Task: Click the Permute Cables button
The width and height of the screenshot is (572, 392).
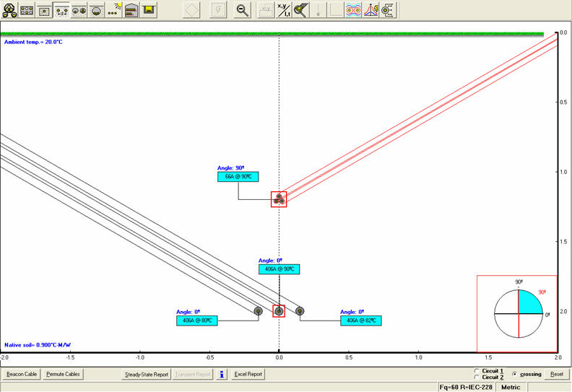Action: point(64,375)
